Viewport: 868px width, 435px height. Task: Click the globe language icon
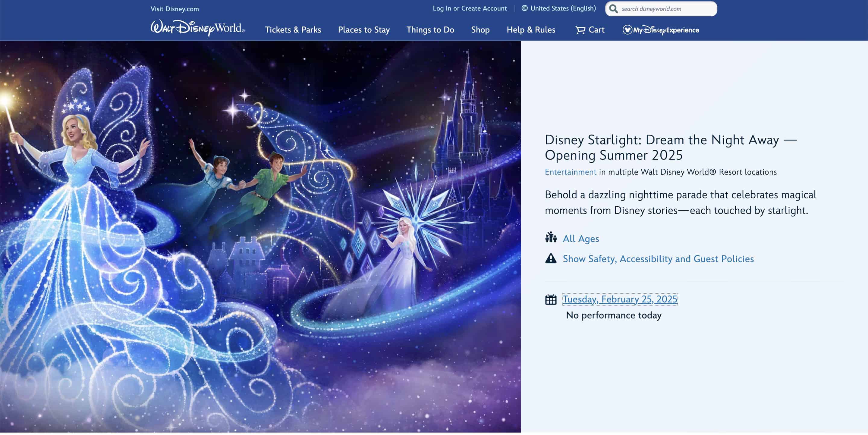click(524, 8)
